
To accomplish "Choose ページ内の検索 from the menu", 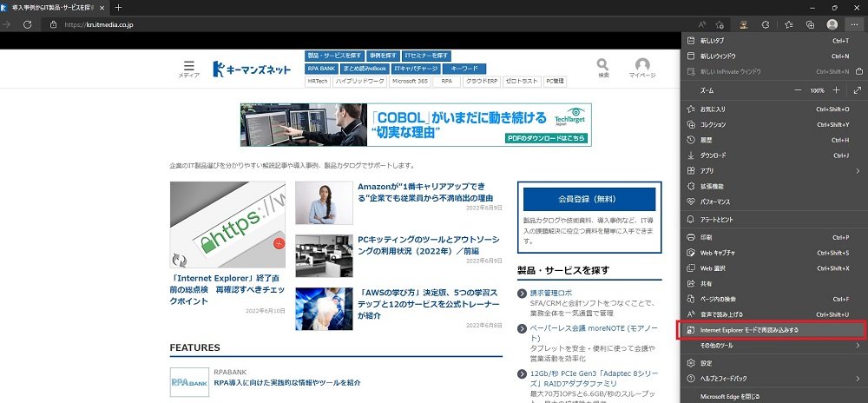I will pyautogui.click(x=774, y=299).
